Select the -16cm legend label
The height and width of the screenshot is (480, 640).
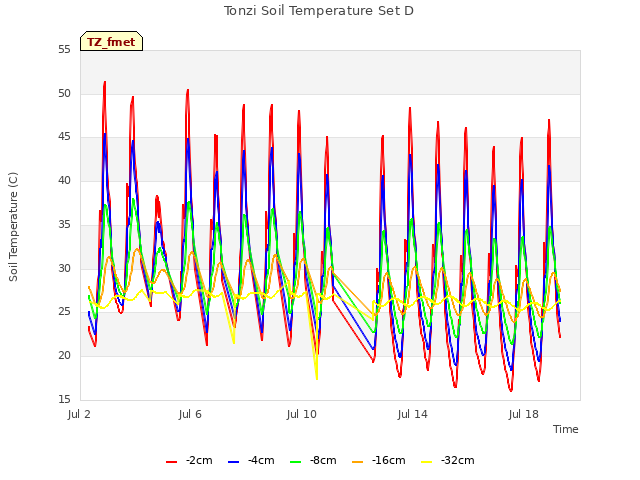pos(389,460)
